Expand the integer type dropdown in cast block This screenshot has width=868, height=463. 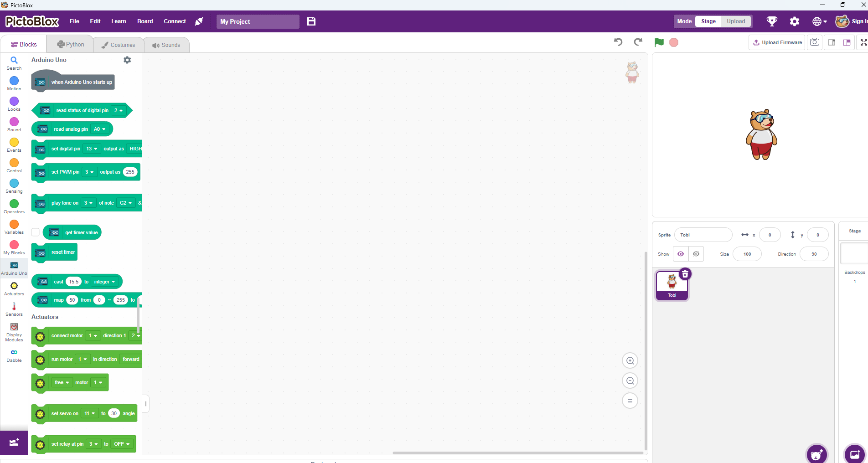[x=104, y=282]
